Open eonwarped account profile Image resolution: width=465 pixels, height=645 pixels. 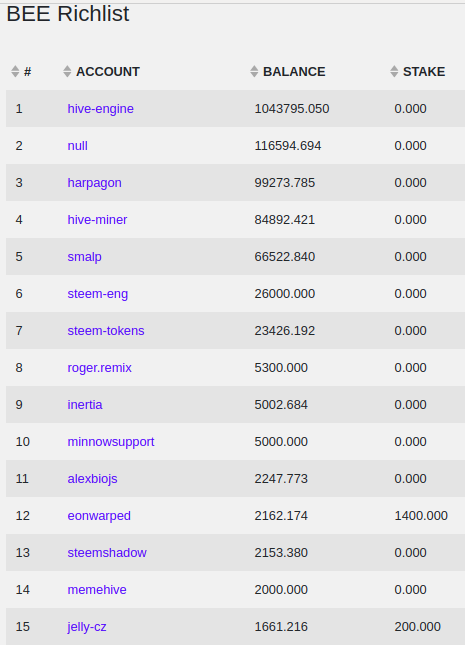pyautogui.click(x=99, y=516)
